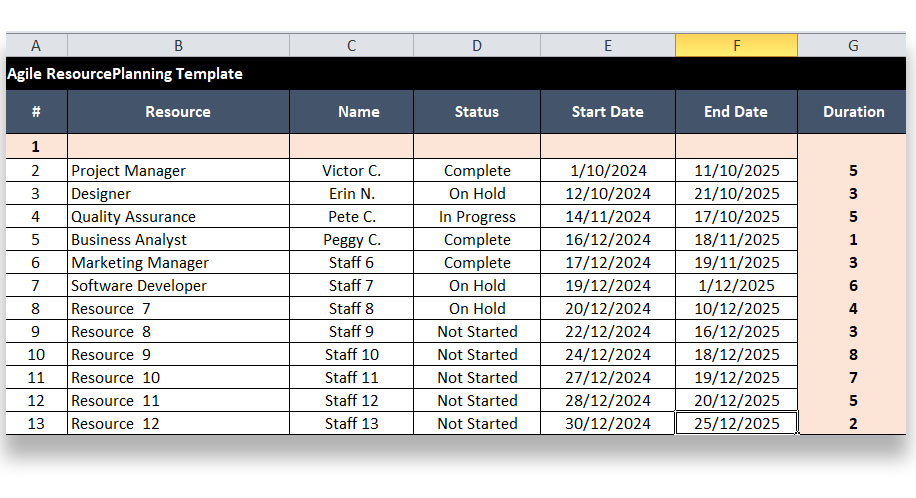Click the duration cell showing 8
This screenshot has width=916, height=498.
[853, 355]
